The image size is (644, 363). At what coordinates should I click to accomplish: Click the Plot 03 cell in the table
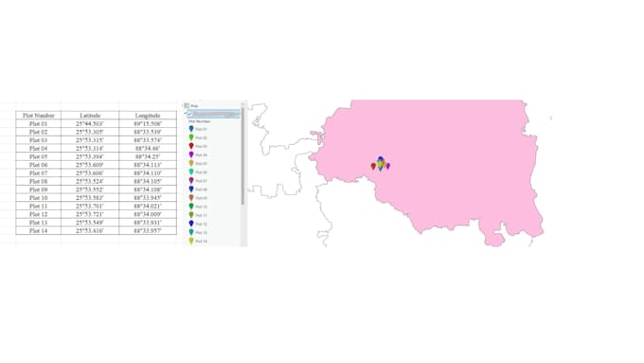click(x=39, y=140)
